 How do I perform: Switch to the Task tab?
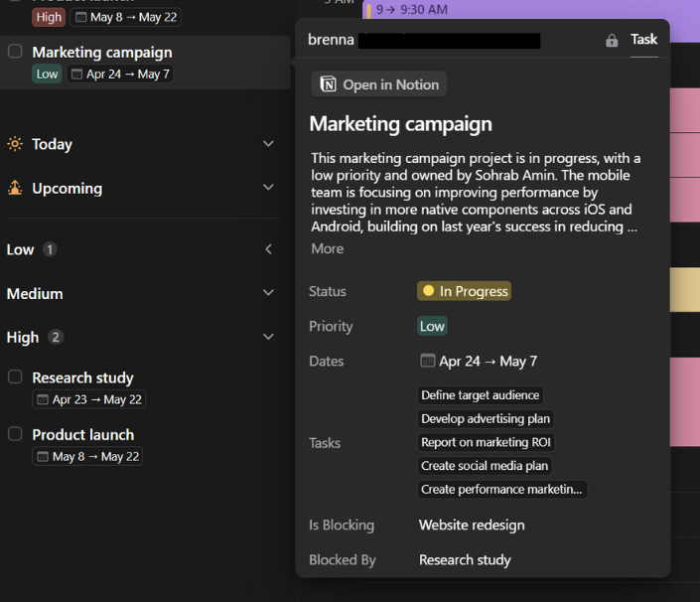643,40
